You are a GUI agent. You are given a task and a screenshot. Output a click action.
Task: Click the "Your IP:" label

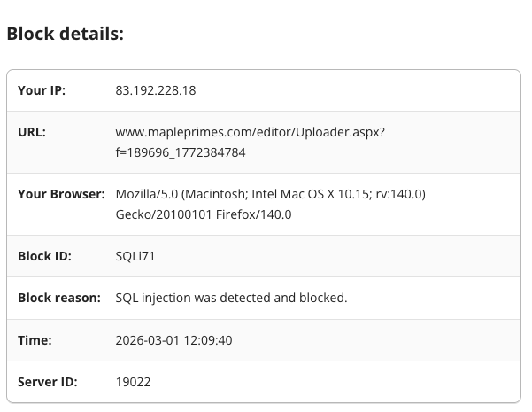pyautogui.click(x=42, y=90)
